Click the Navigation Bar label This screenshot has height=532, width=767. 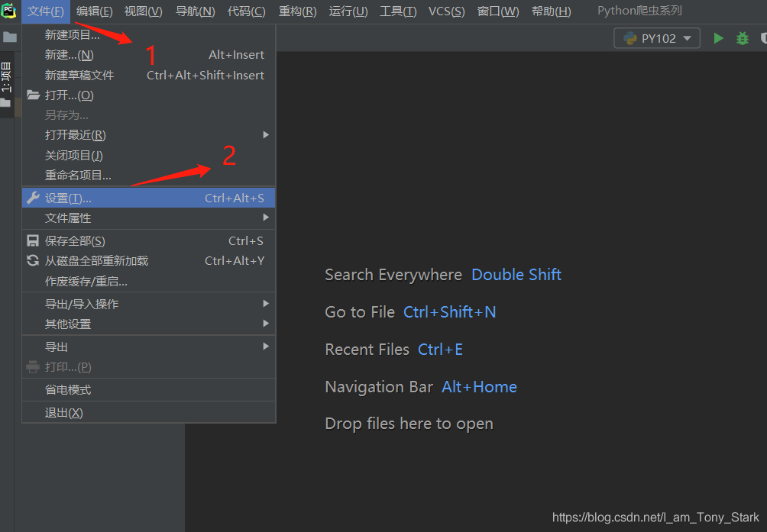(x=379, y=387)
